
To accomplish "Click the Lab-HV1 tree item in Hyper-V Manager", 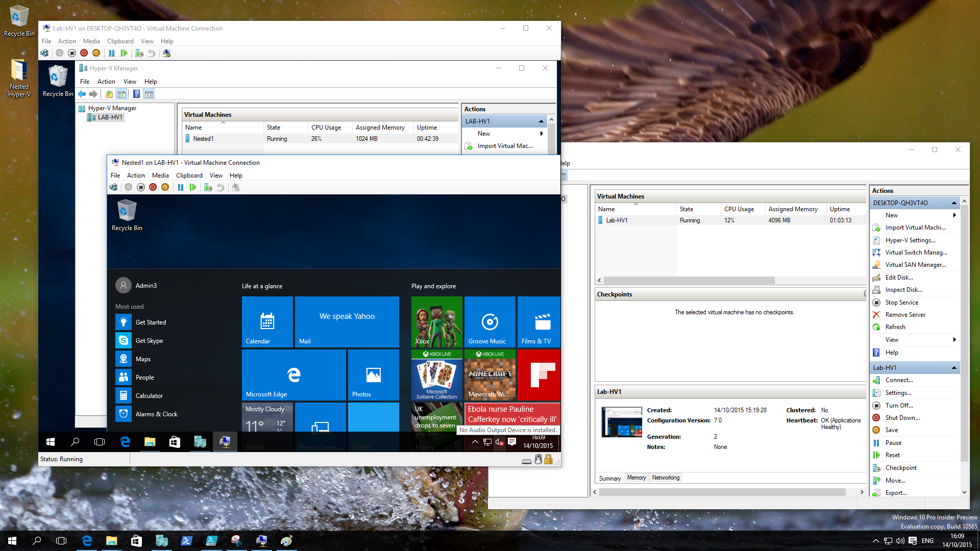I will pos(110,117).
